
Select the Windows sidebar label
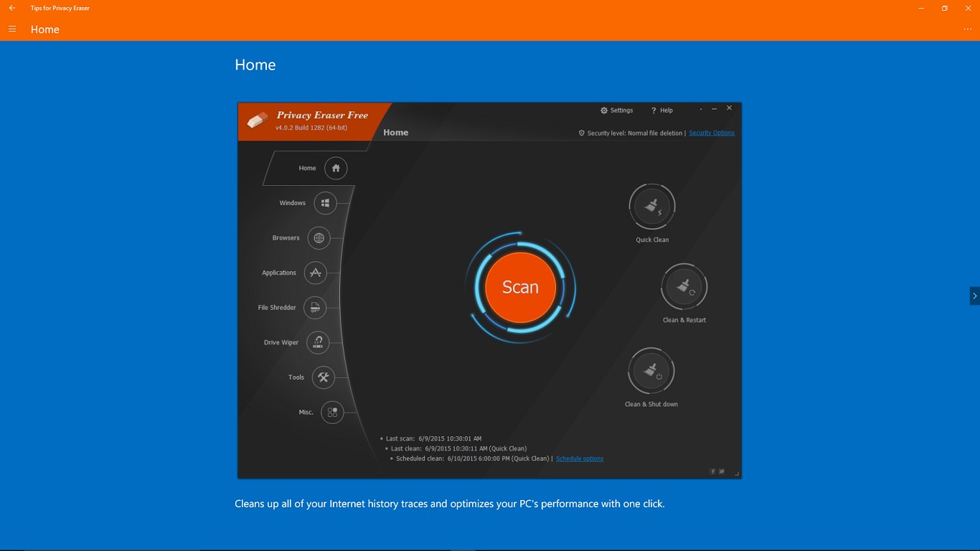[x=293, y=203]
